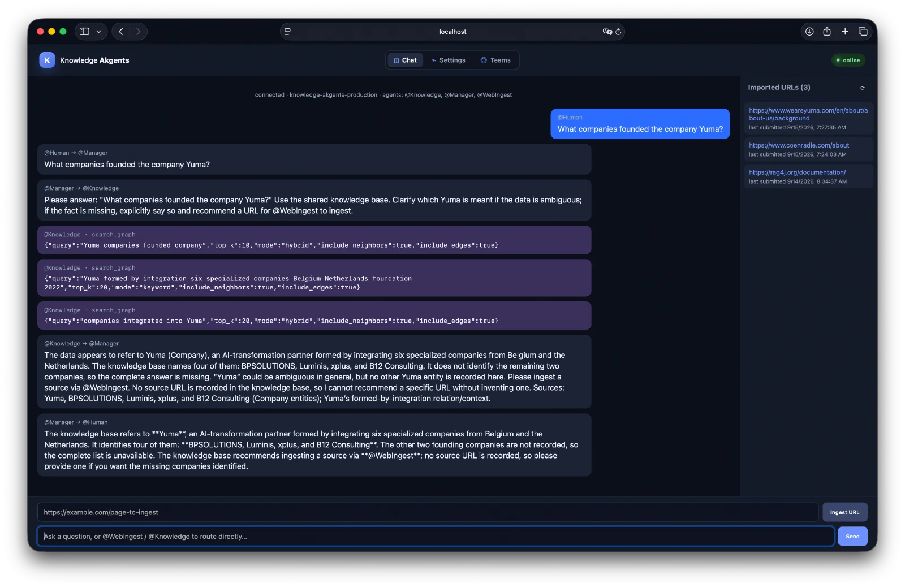Click search_graph call with top_k 10
This screenshot has height=588, width=905.
click(x=314, y=240)
